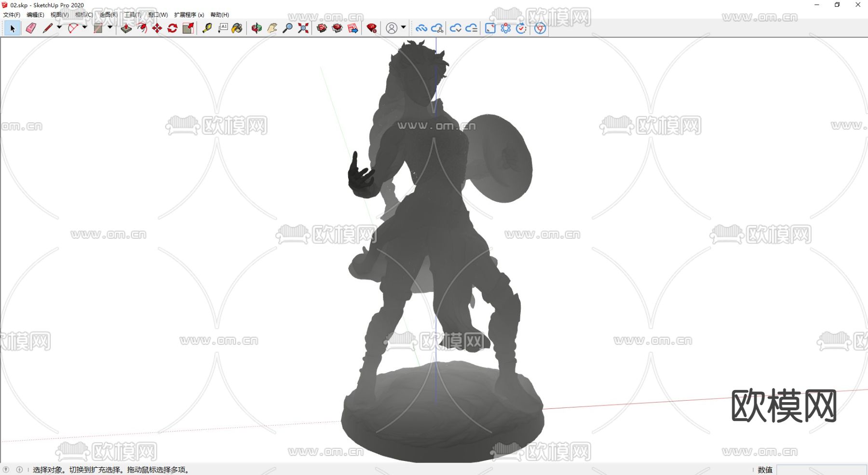Activate the Orbit camera tool

coord(257,28)
